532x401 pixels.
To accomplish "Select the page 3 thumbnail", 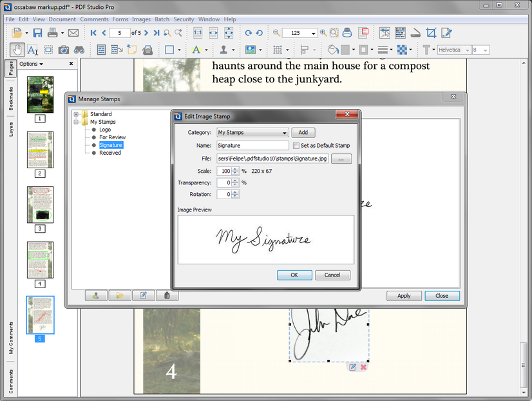I will coord(40,204).
